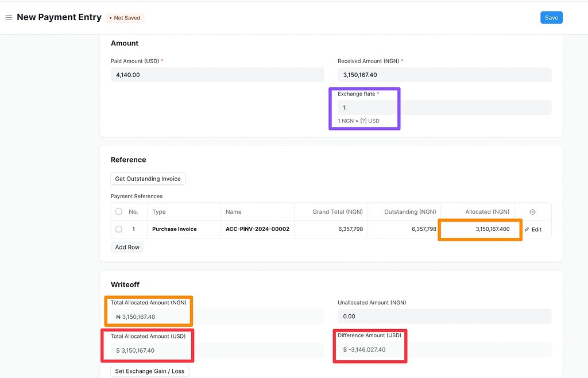
Task: Open Payment References grid settings gear
Action: pyautogui.click(x=532, y=211)
